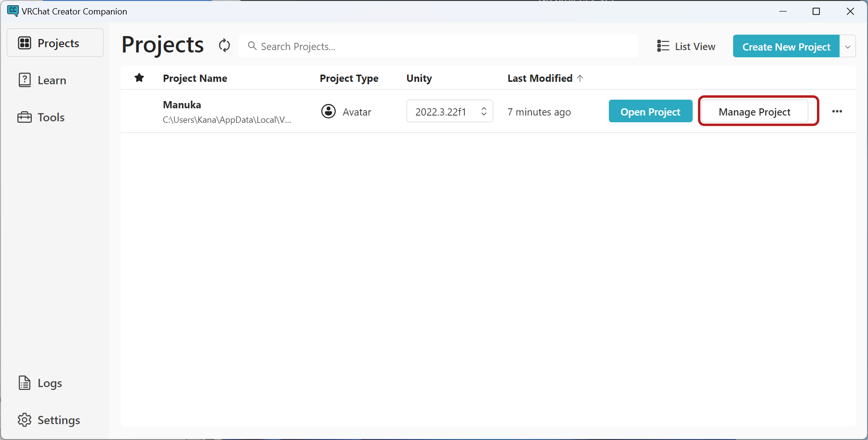The height and width of the screenshot is (440, 868).
Task: Open the three-dot menu for Manuka
Action: click(837, 111)
